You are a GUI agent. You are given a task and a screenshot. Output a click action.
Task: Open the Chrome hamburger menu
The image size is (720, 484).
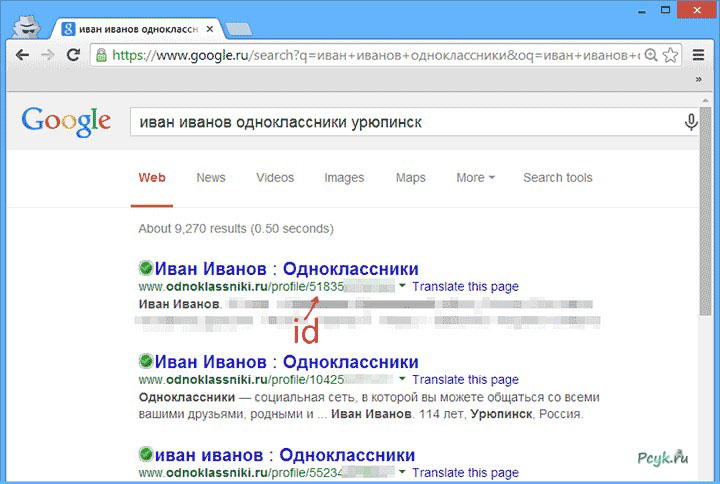coord(699,54)
